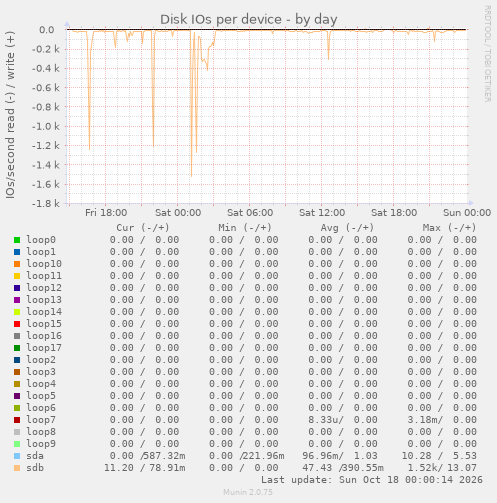Select the loop12 legend label

(x=44, y=288)
